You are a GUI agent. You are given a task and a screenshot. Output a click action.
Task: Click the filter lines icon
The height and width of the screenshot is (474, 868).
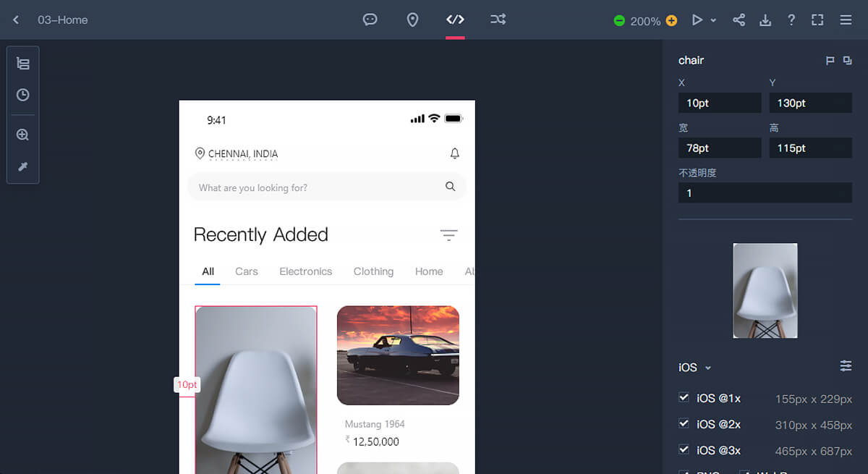449,235
